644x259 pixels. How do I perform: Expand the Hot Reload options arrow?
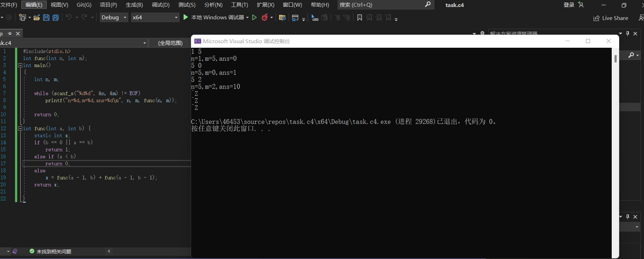pyautogui.click(x=272, y=18)
